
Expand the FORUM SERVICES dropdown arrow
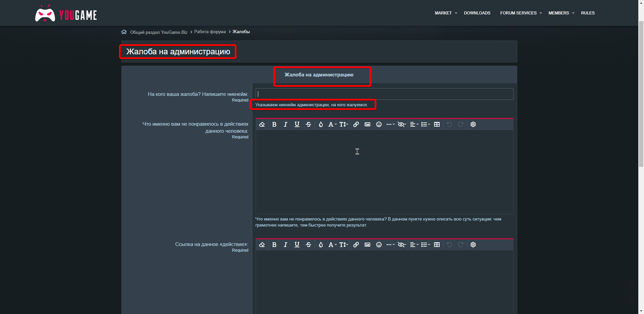click(x=541, y=13)
